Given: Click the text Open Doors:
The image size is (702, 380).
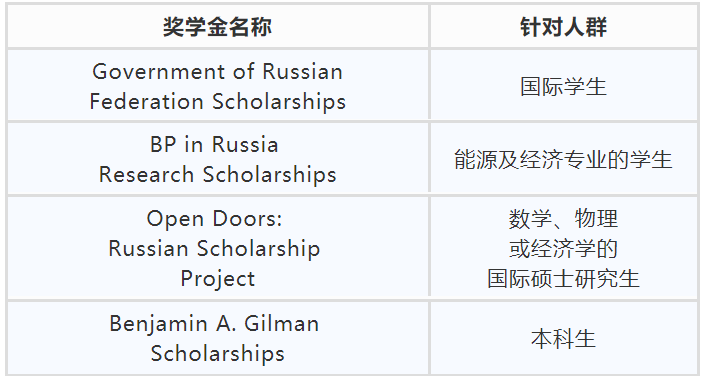Looking at the screenshot, I should pyautogui.click(x=214, y=219).
